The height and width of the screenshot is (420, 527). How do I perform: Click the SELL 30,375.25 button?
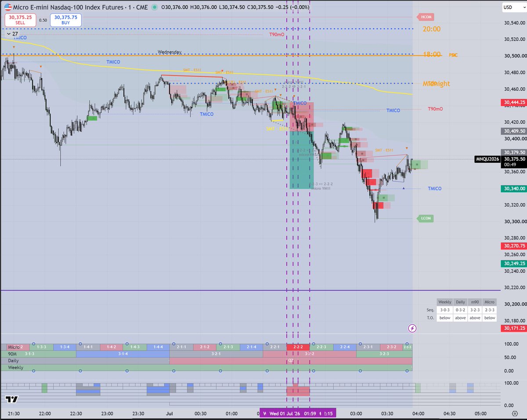20,20
